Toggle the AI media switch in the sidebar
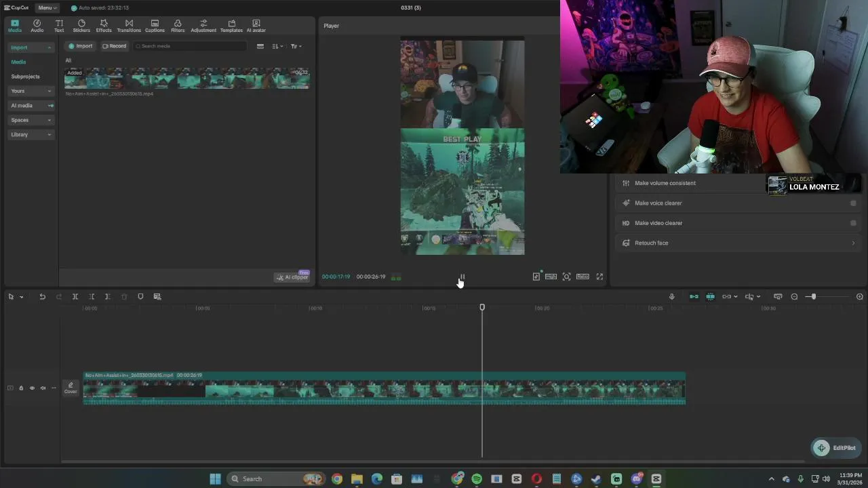Image resolution: width=868 pixels, height=488 pixels. pyautogui.click(x=51, y=106)
